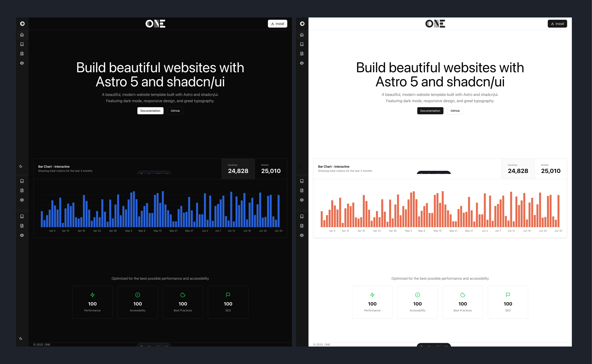This screenshot has height=364, width=592.
Task: Click 'Jun 2' axis label in orange chart
Action: 485,231
